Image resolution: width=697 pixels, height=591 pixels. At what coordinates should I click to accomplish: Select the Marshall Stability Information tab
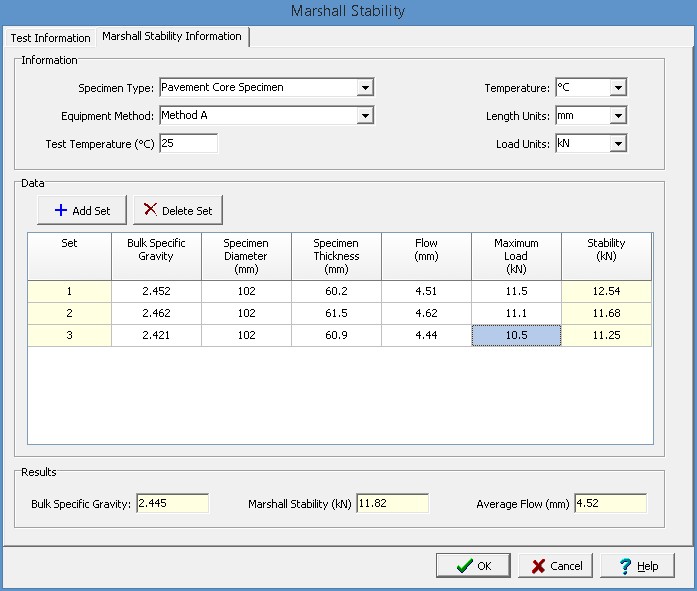point(171,36)
